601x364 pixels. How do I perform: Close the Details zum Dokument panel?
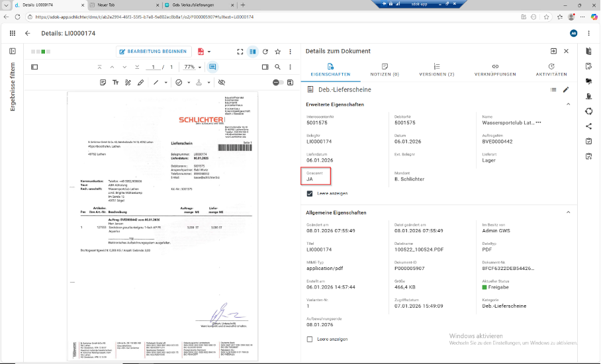click(x=566, y=51)
